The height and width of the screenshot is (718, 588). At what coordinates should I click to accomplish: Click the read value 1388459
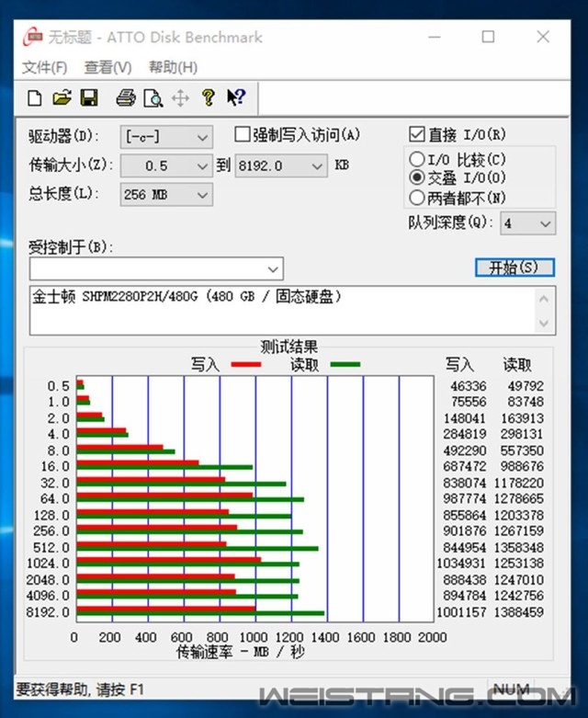point(519,611)
